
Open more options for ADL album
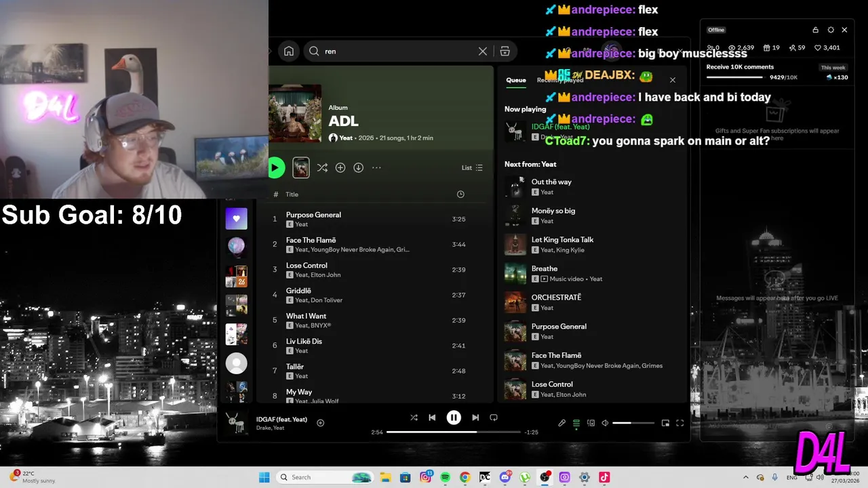pyautogui.click(x=376, y=167)
